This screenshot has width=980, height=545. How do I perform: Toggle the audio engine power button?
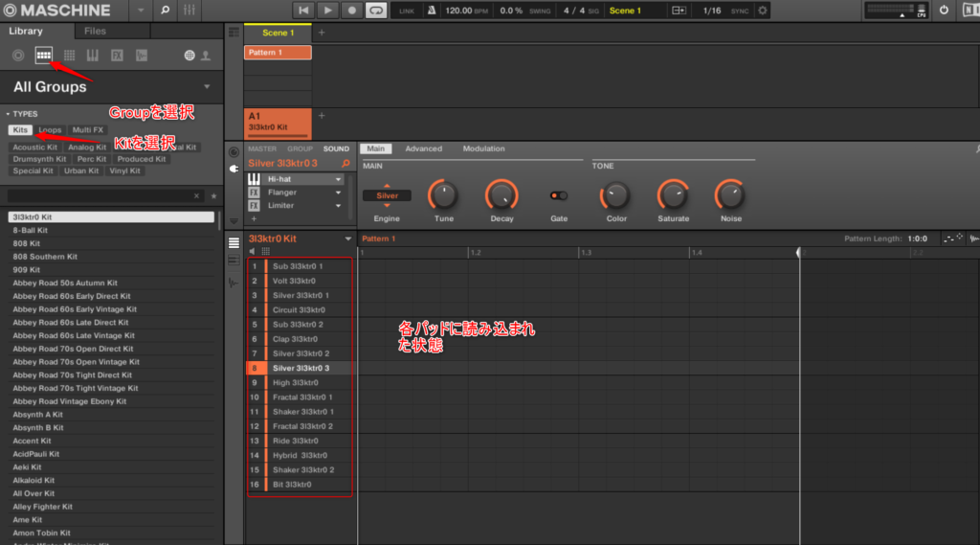[944, 11]
